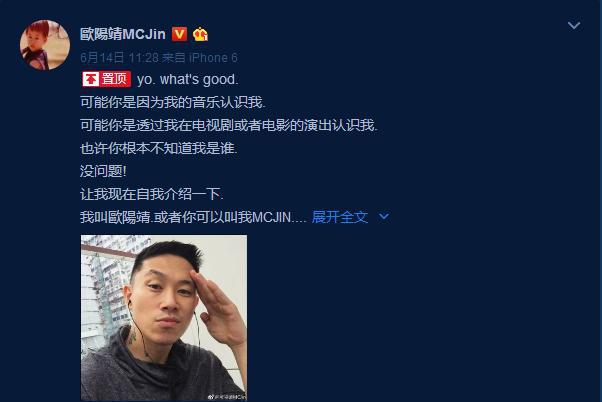Open the post timestamp 6月14日 11:28
This screenshot has height=402, width=602.
tap(119, 58)
